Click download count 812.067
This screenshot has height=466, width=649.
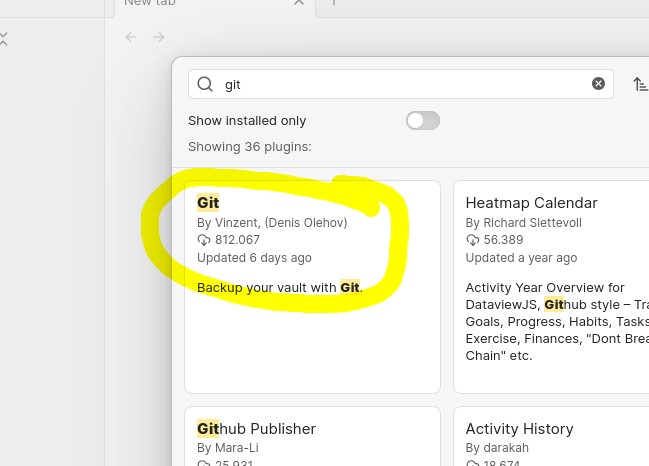pyautogui.click(x=238, y=240)
